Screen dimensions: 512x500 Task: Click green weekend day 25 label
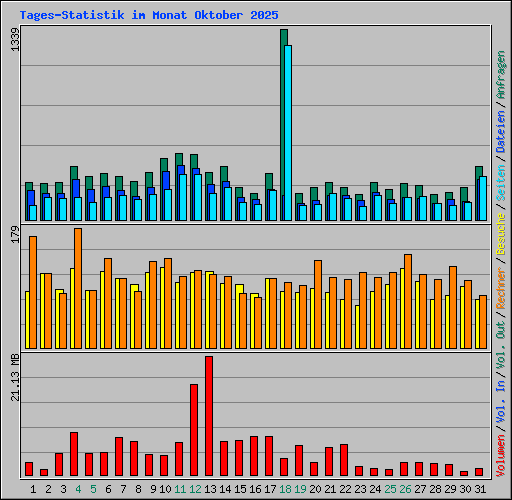click(x=390, y=489)
